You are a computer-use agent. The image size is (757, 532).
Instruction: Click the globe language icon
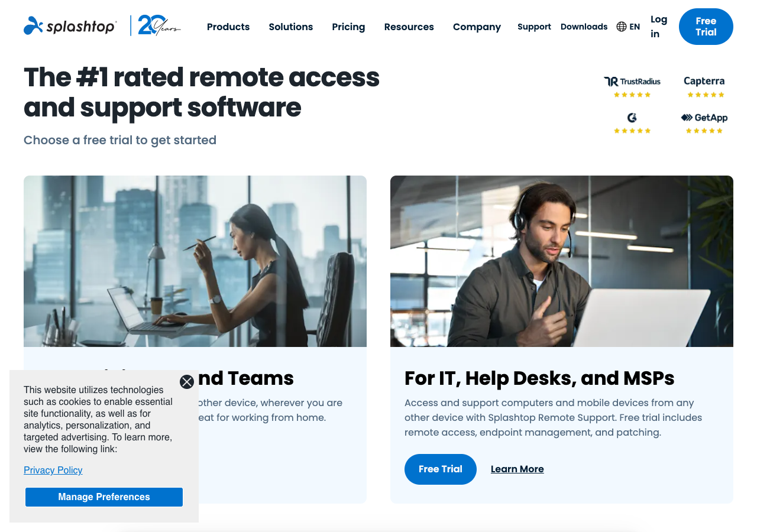coord(620,26)
